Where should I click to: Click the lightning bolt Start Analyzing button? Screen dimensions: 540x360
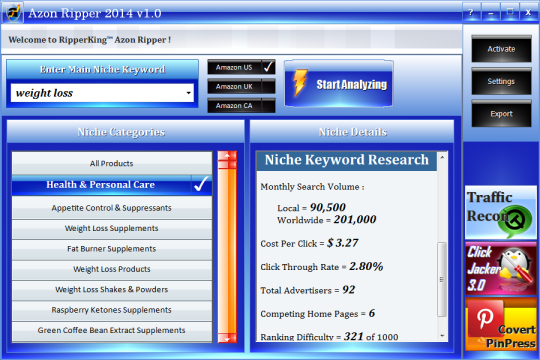pyautogui.click(x=339, y=84)
